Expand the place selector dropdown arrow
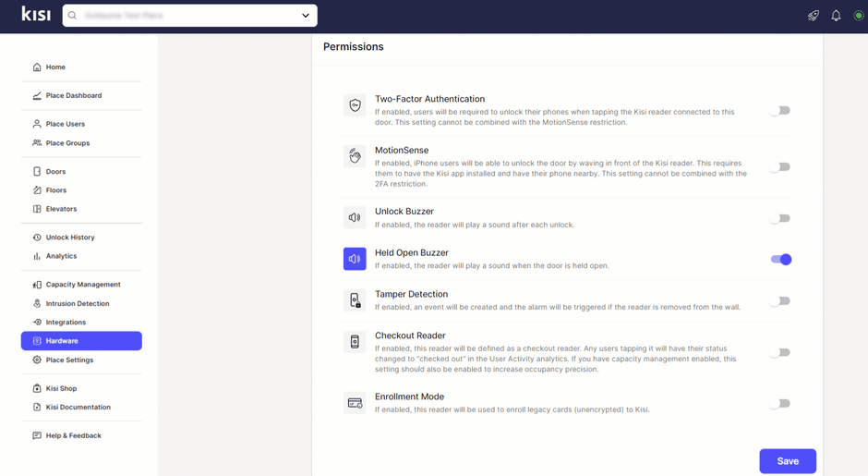The height and width of the screenshot is (476, 868). tap(306, 16)
